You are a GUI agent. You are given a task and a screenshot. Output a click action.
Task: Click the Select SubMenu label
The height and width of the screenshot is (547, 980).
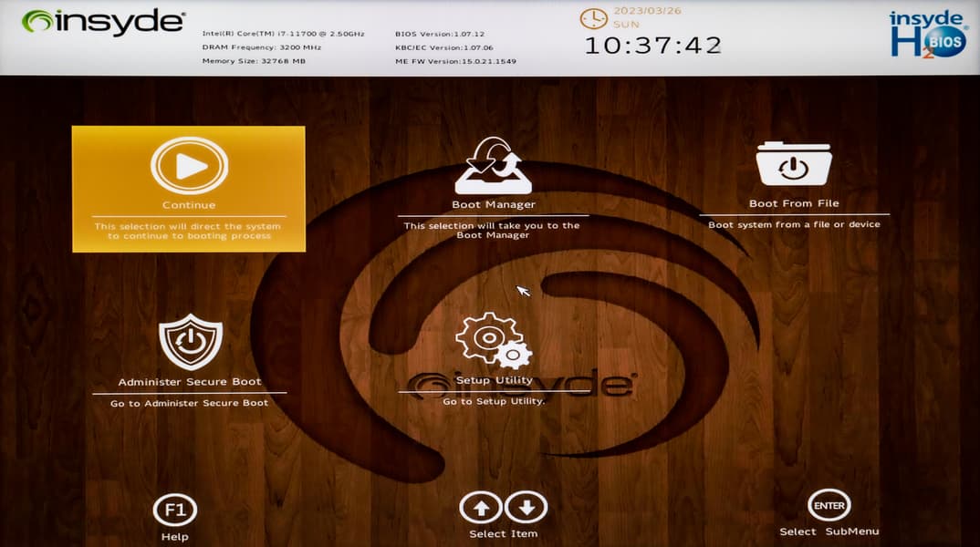point(829,532)
